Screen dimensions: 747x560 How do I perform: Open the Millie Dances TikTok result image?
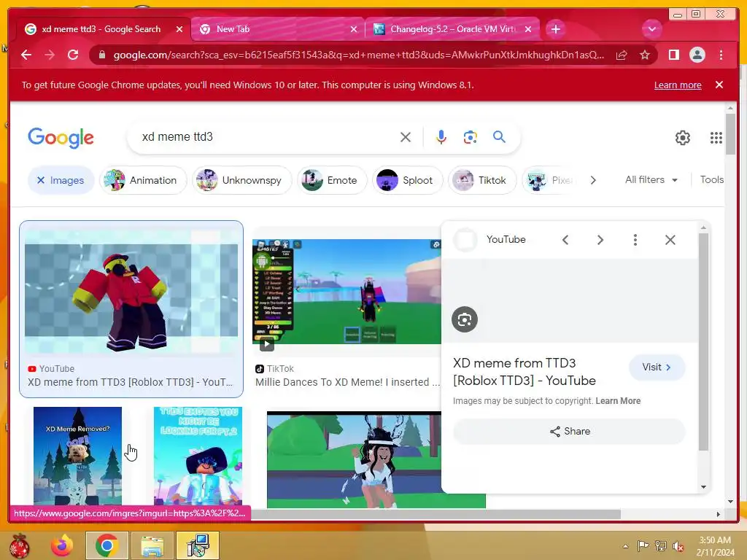pos(347,291)
